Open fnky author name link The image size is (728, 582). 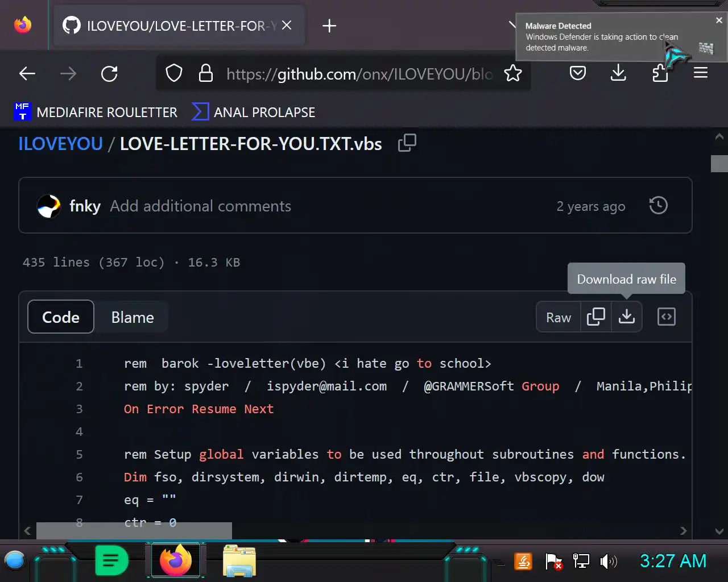[x=85, y=206]
